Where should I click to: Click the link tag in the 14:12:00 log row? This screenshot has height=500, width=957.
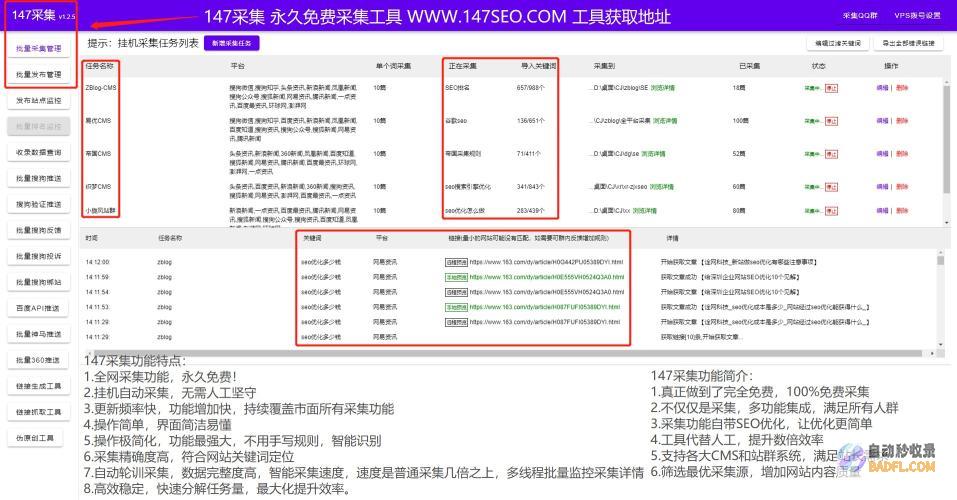pyautogui.click(x=456, y=262)
